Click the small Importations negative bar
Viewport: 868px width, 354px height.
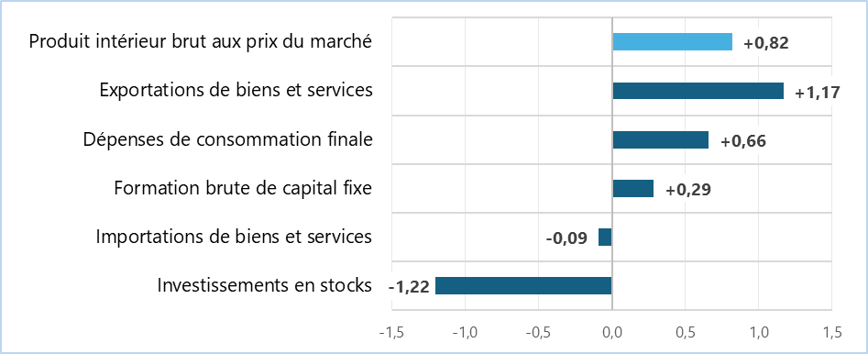pos(605,238)
